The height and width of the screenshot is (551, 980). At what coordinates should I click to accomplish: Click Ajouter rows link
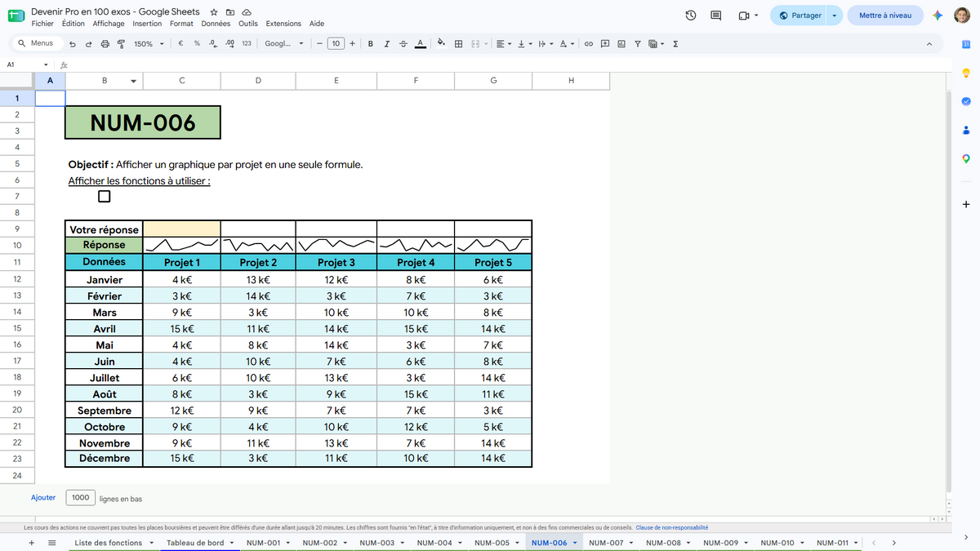(x=43, y=497)
